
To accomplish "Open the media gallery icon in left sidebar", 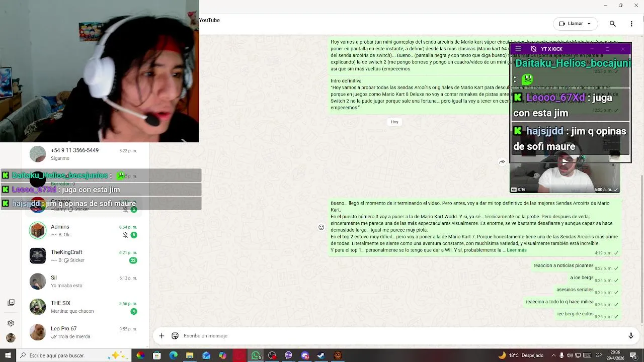I will (11, 303).
